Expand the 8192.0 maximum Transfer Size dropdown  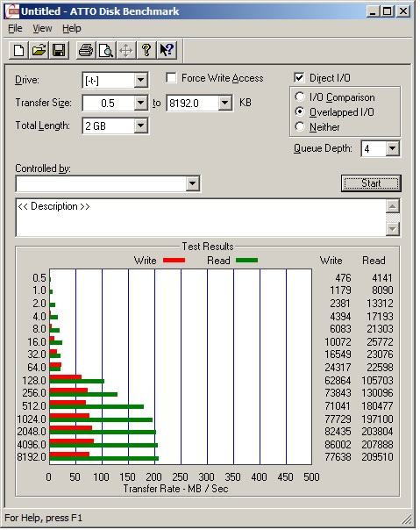coord(224,103)
